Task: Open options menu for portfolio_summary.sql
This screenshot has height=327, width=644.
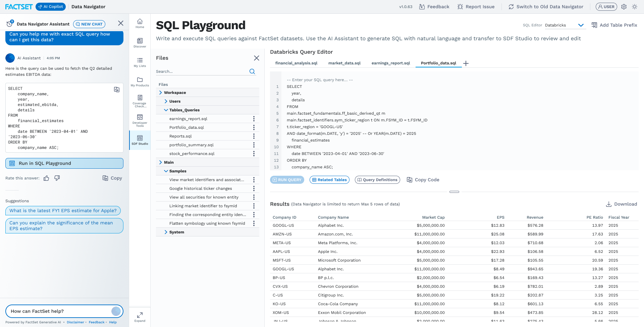Action: (x=254, y=145)
